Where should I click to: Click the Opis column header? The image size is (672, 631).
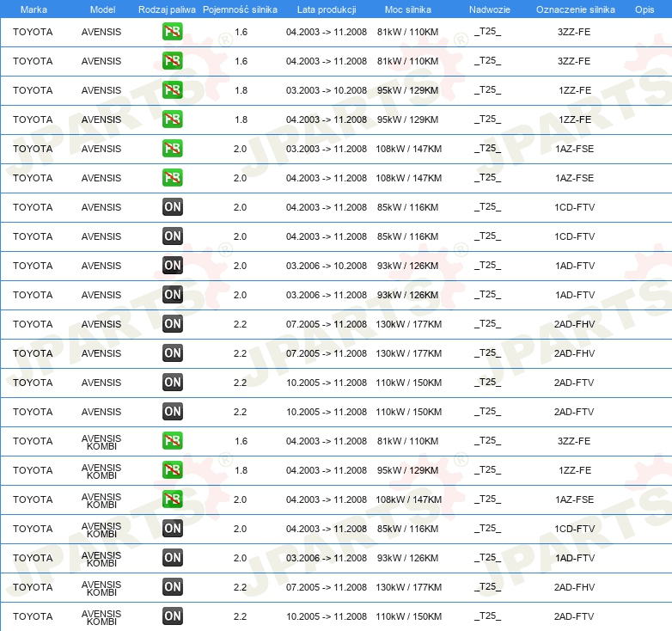pos(644,9)
